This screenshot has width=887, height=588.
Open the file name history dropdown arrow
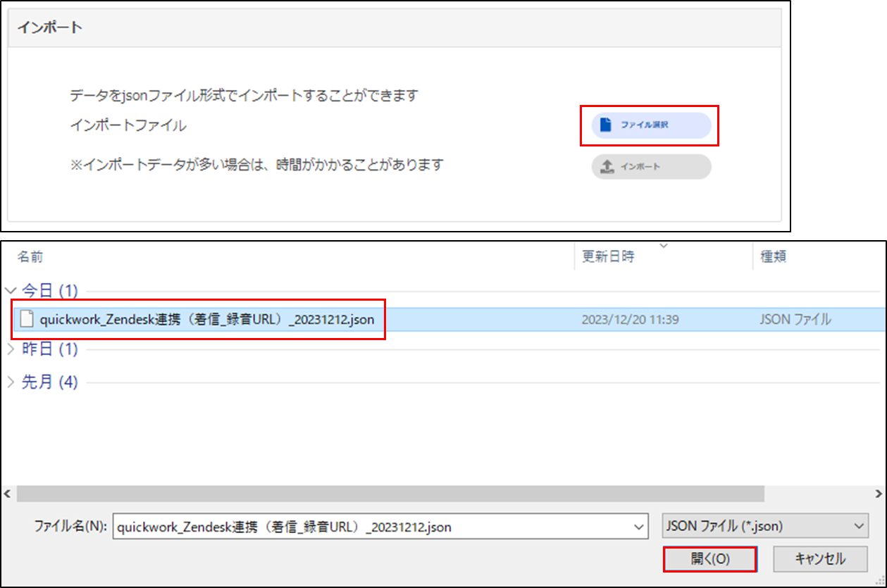coord(640,526)
